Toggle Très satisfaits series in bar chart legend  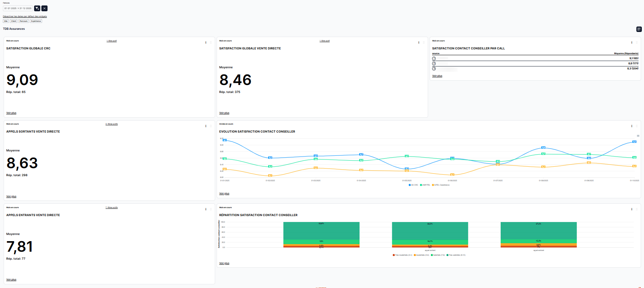point(457,255)
